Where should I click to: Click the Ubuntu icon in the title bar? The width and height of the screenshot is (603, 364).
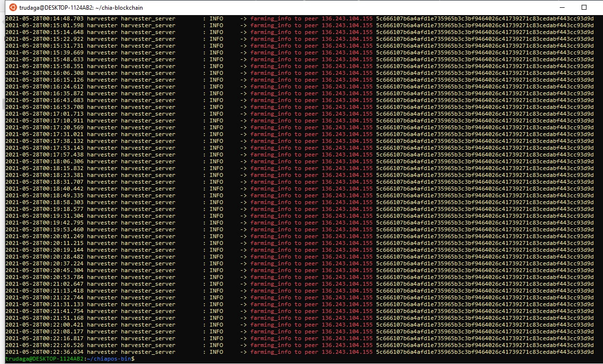click(12, 8)
